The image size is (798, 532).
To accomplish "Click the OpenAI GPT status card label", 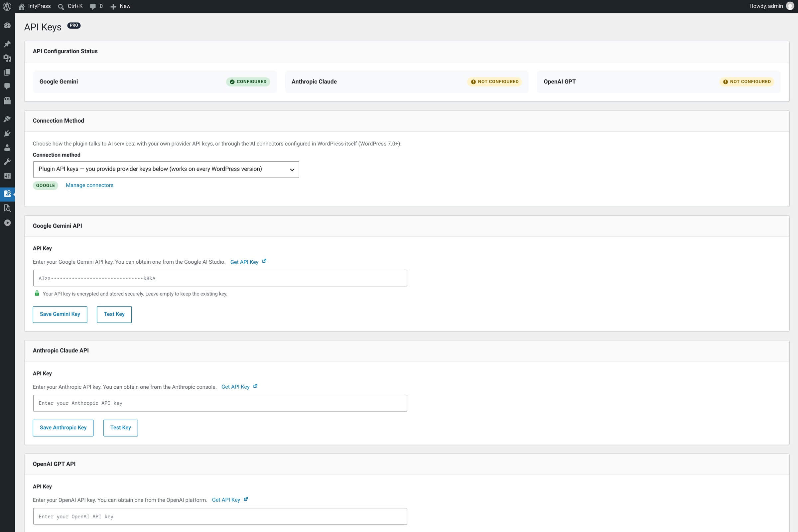I will tap(560, 81).
